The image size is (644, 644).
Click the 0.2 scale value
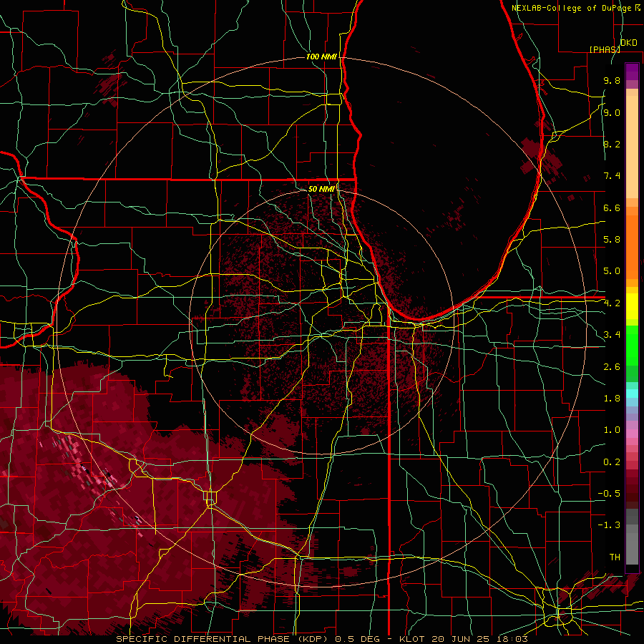[x=612, y=462]
